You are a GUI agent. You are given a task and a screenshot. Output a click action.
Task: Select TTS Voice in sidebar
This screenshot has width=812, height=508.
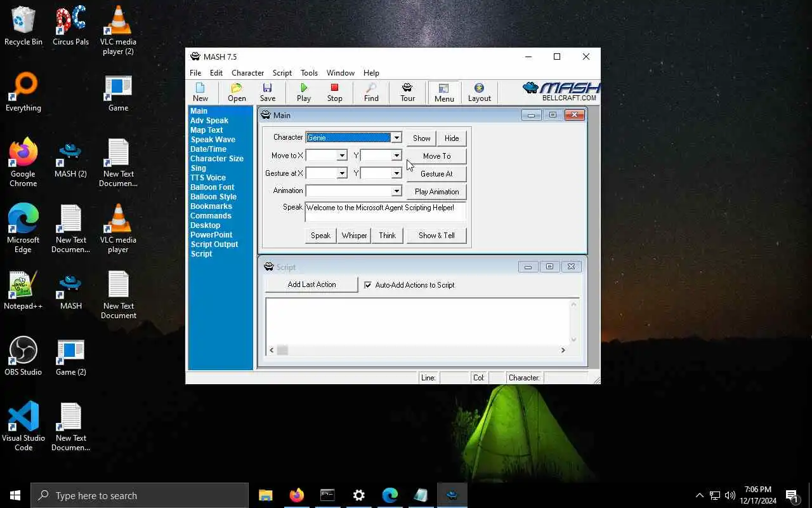[208, 178]
